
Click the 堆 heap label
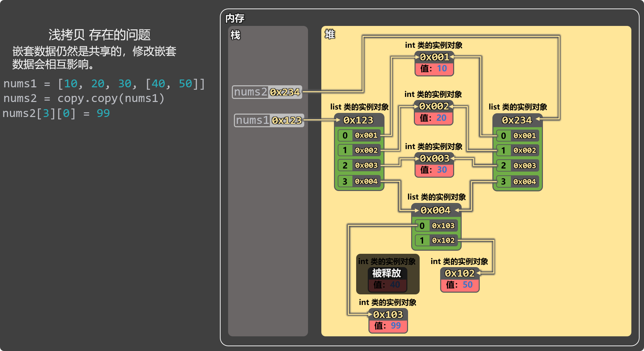330,34
